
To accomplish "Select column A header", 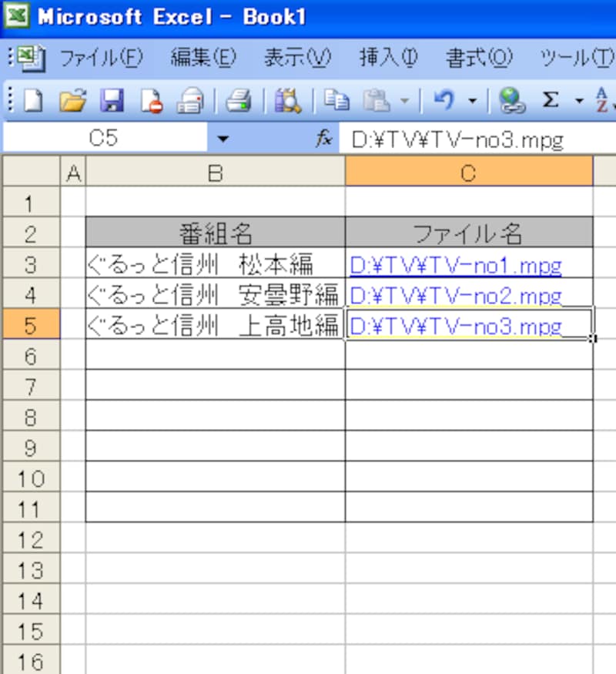I will pos(73,173).
